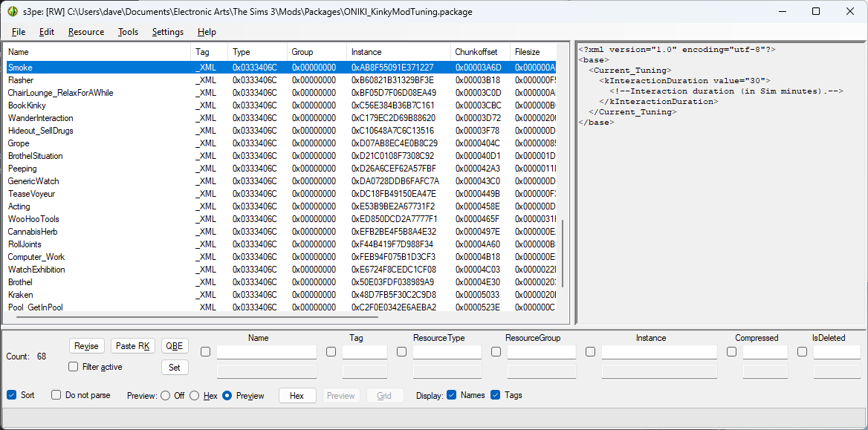The height and width of the screenshot is (430, 868).
Task: Select the WanderInteraction resource row
Action: point(281,118)
